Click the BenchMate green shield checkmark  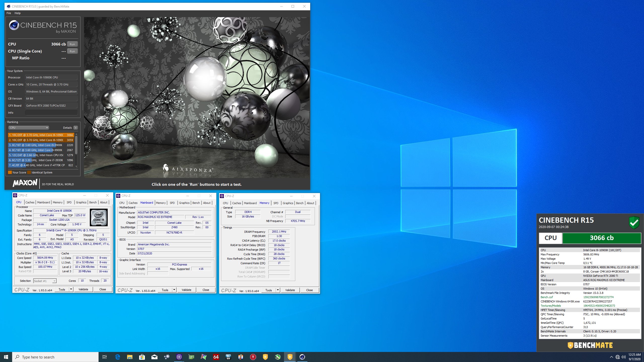pos(634,222)
